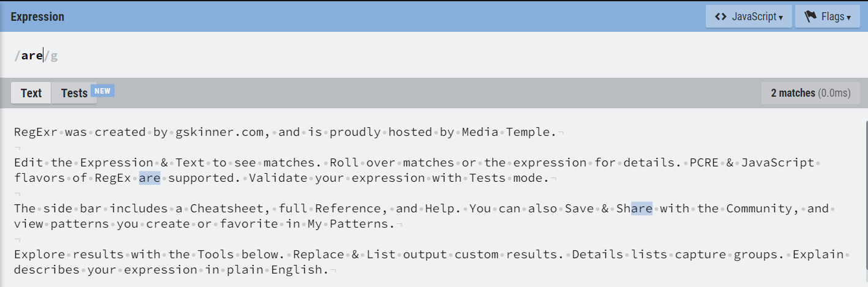Click the flag icon on Flags button
Screen dimensions: 868x287
[x=810, y=17]
